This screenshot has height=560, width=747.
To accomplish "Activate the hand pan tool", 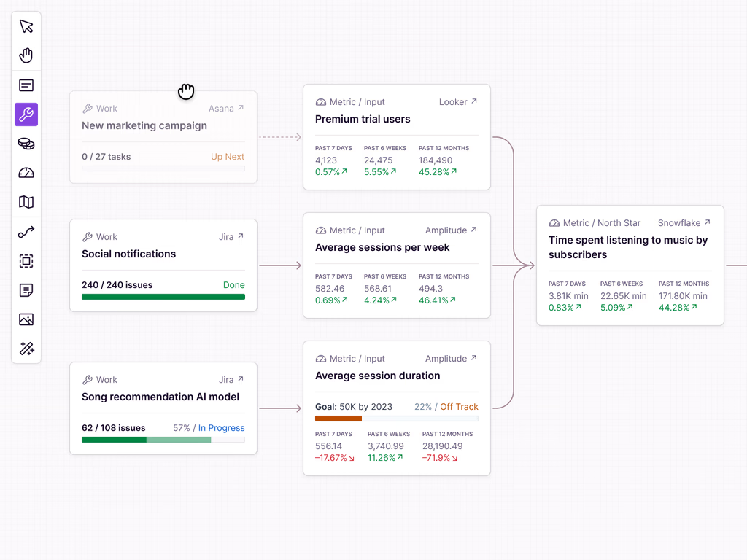I will click(x=26, y=55).
